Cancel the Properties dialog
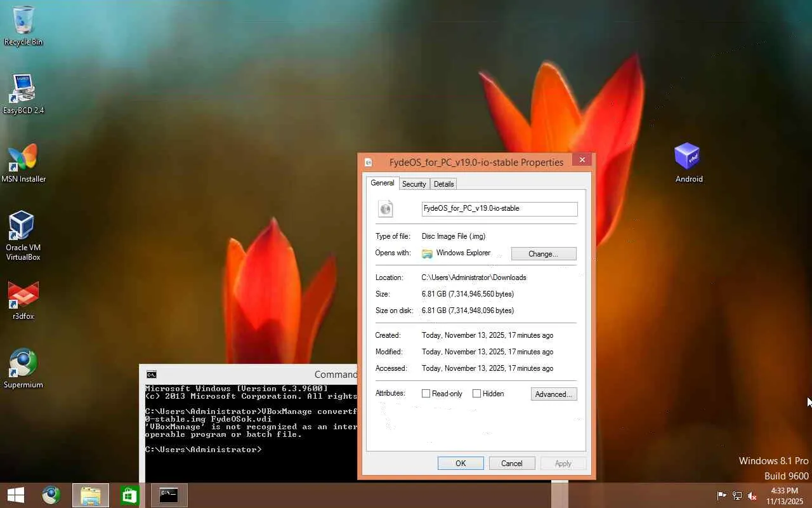This screenshot has height=508, width=812. [x=512, y=464]
